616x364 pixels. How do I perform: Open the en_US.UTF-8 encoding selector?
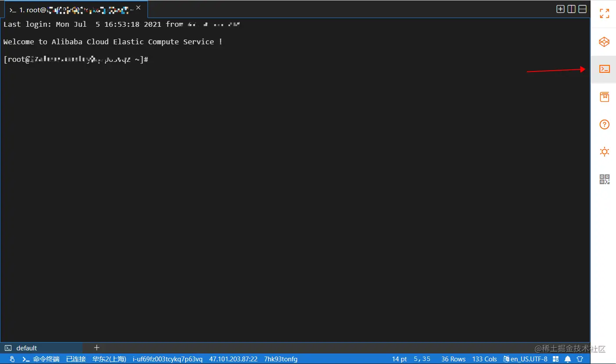(x=525, y=359)
